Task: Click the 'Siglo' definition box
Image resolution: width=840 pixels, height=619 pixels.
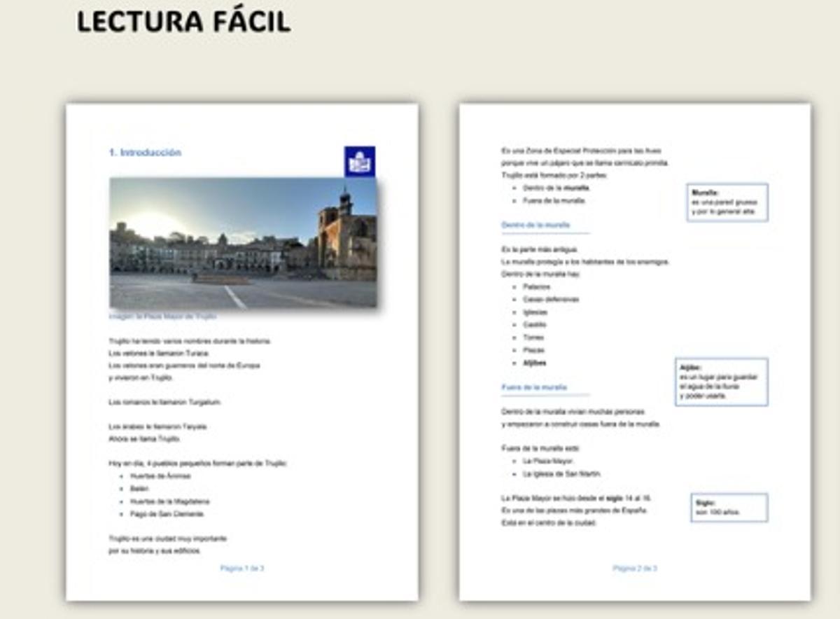Action: 729,508
